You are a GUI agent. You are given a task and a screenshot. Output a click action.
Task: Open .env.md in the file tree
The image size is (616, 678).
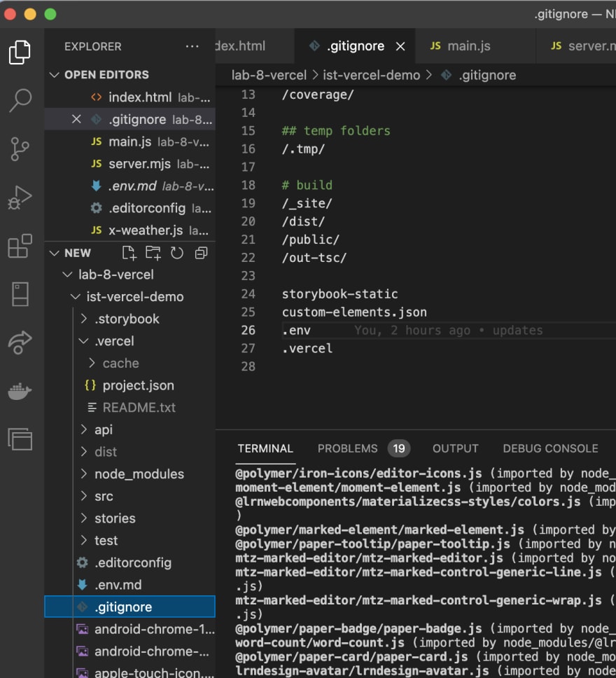(x=129, y=585)
